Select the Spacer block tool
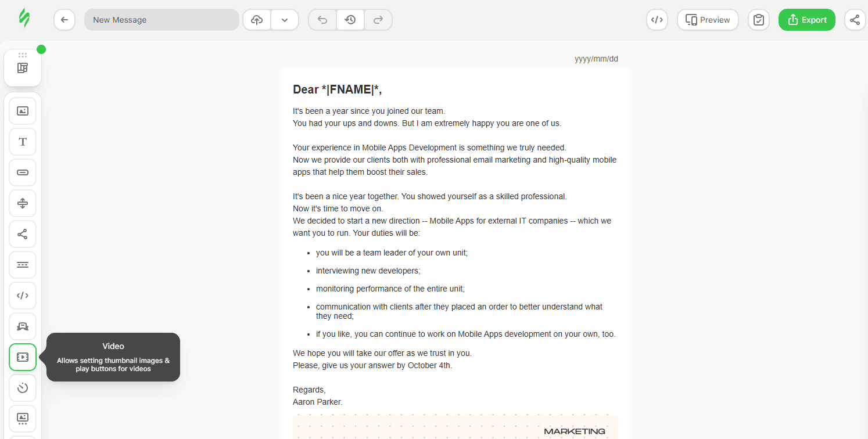This screenshot has height=439, width=868. [23, 203]
